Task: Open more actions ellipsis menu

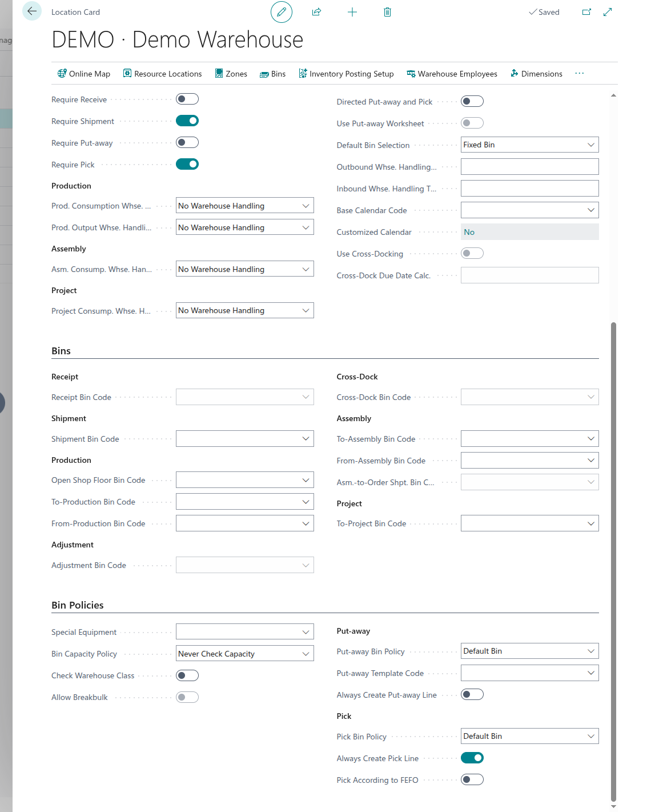Action: click(x=580, y=74)
